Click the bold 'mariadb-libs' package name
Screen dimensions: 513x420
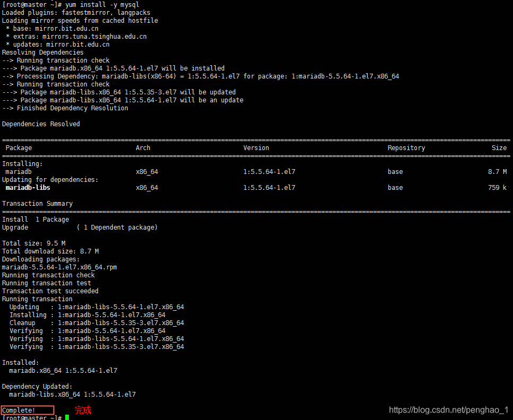(28, 188)
